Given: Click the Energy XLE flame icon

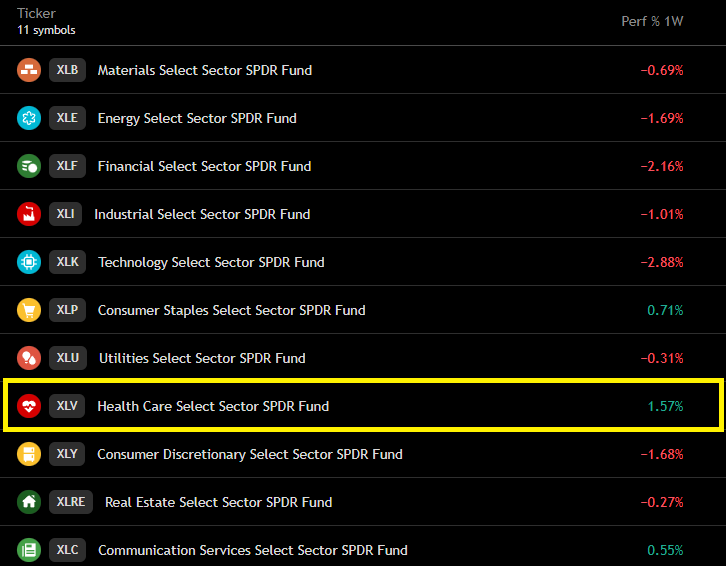Looking at the screenshot, I should coord(29,118).
